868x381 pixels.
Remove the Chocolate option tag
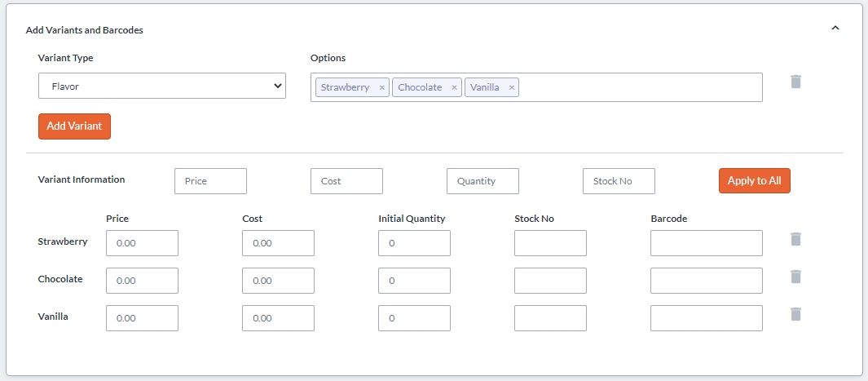455,88
